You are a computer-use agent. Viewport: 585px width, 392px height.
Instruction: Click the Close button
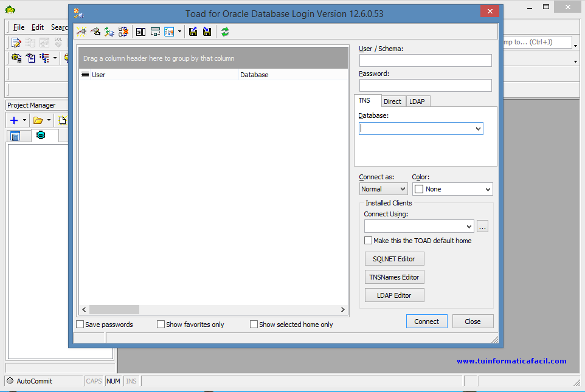pos(472,322)
